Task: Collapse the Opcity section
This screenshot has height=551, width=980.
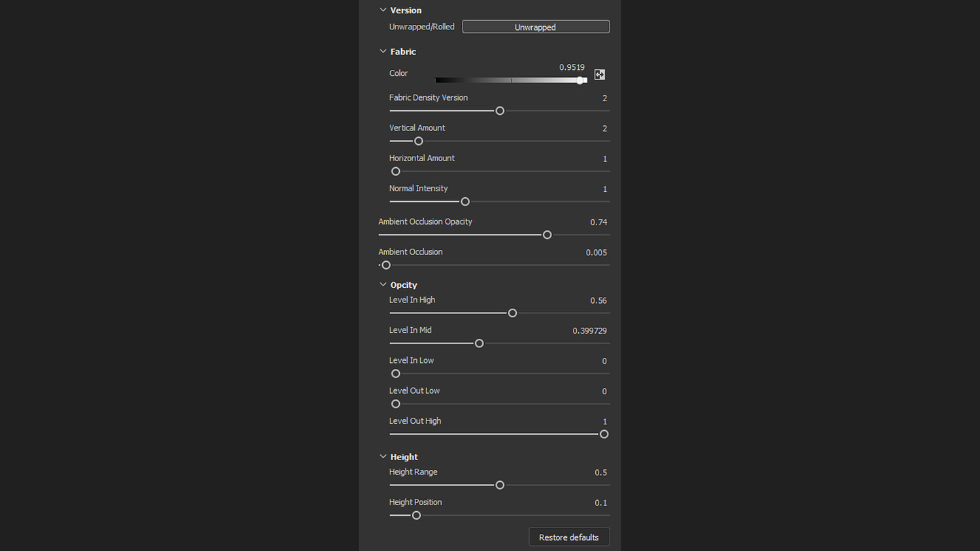Action: coord(384,285)
